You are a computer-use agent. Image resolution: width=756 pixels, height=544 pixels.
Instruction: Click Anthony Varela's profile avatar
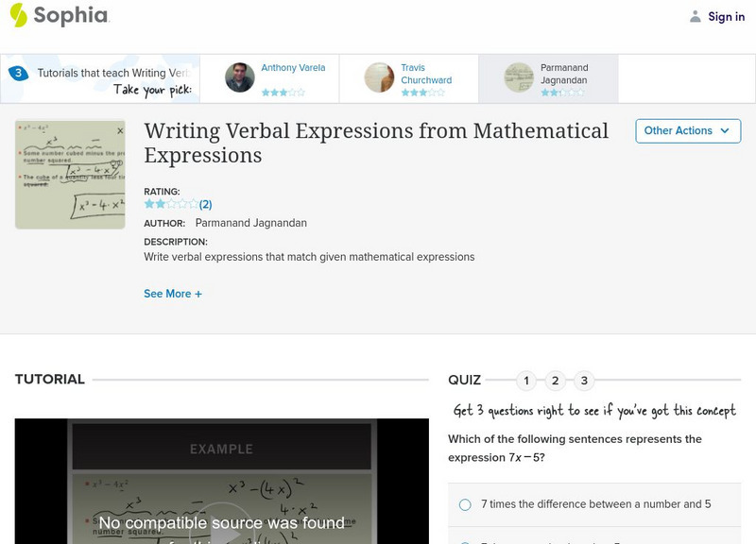240,77
